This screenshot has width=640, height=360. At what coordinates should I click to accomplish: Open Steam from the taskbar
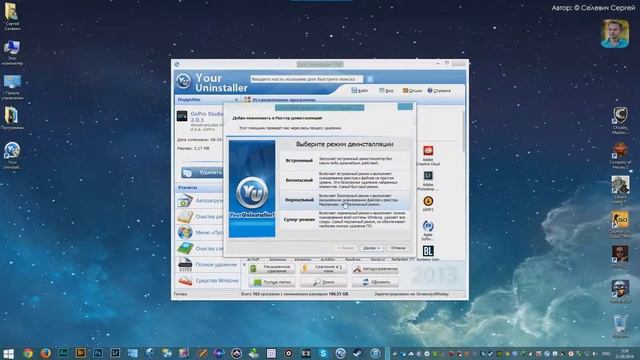(358, 353)
